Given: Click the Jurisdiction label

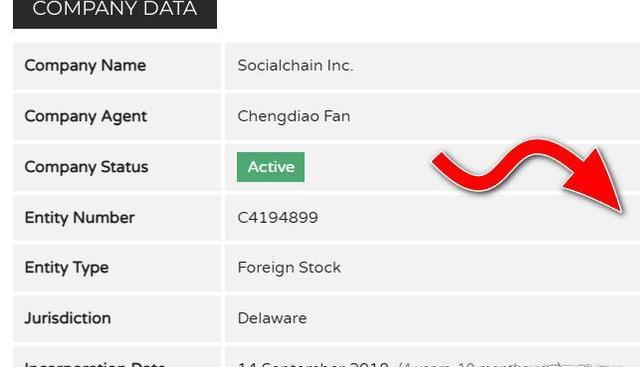Looking at the screenshot, I should click(x=67, y=318).
